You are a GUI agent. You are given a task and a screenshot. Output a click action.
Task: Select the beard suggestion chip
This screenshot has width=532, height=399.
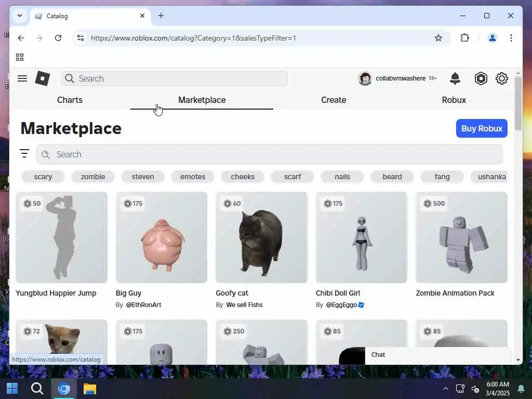[392, 177]
